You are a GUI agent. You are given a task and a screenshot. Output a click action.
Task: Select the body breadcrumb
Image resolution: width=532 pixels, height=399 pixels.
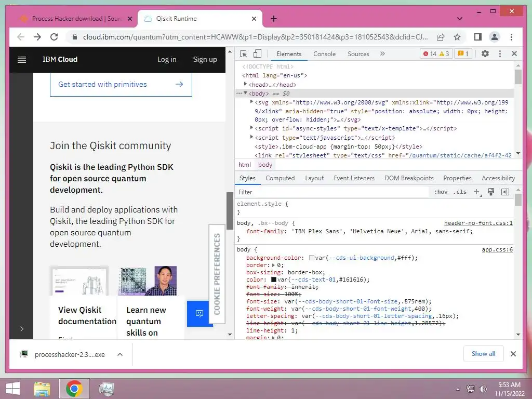265,165
